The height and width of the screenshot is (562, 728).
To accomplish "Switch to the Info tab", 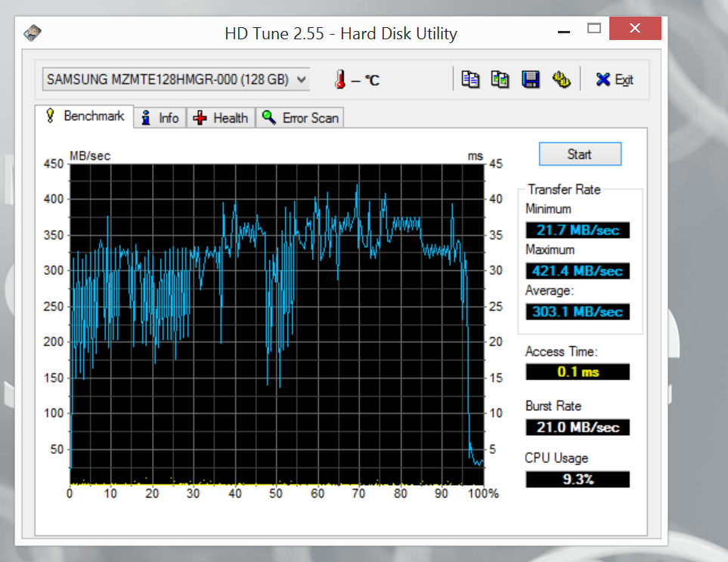I will click(160, 118).
